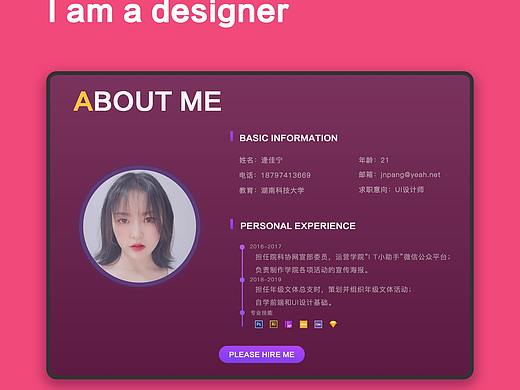Click the 求职意向: UI设计师 line
Viewport: 520px width, 390px height.
tap(391, 190)
